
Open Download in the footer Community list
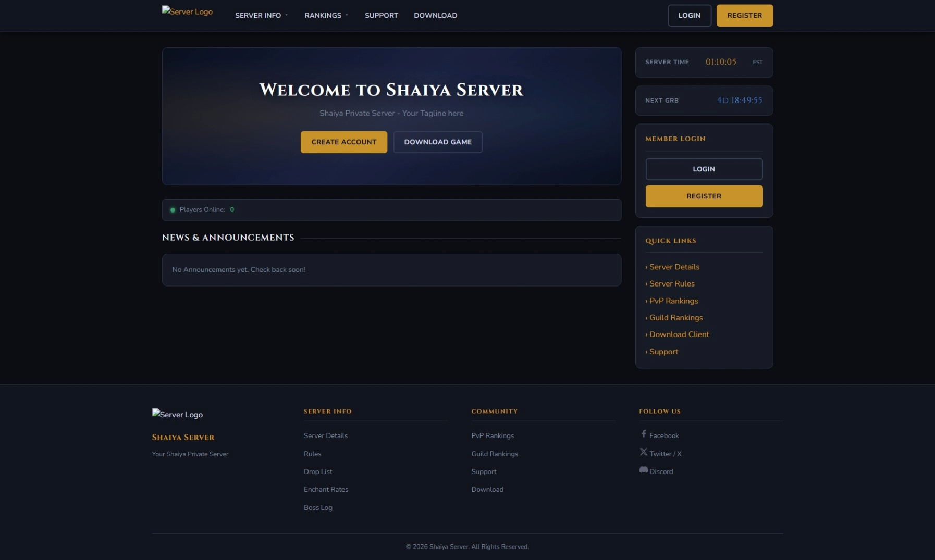point(487,489)
